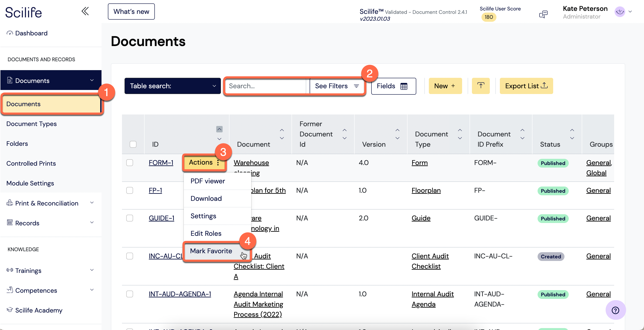Image resolution: width=644 pixels, height=330 pixels.
Task: Select Print & Reconciliation in the sidebar
Action: point(46,203)
